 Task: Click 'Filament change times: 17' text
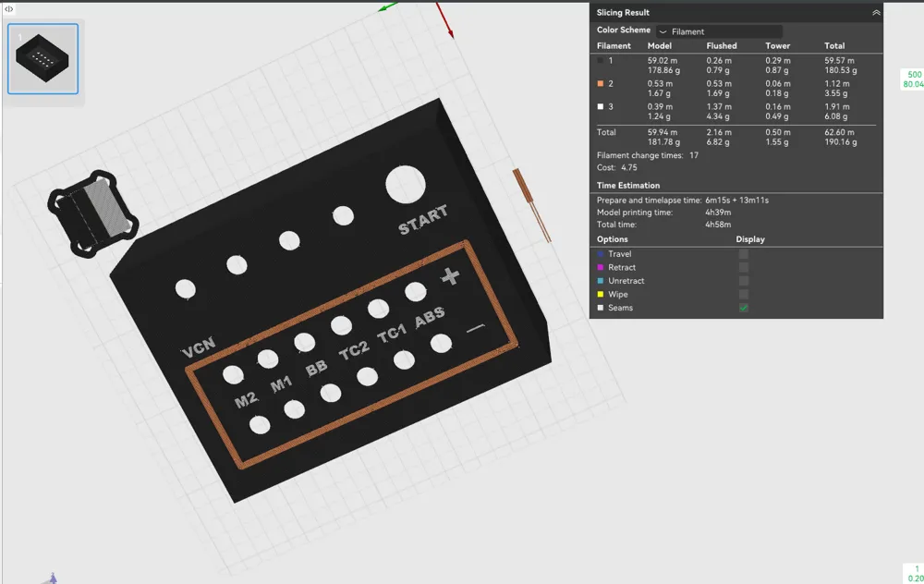click(x=648, y=155)
